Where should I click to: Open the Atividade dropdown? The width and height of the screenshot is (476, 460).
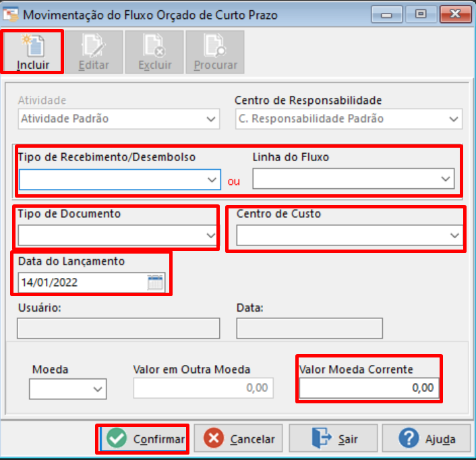[x=119, y=119]
